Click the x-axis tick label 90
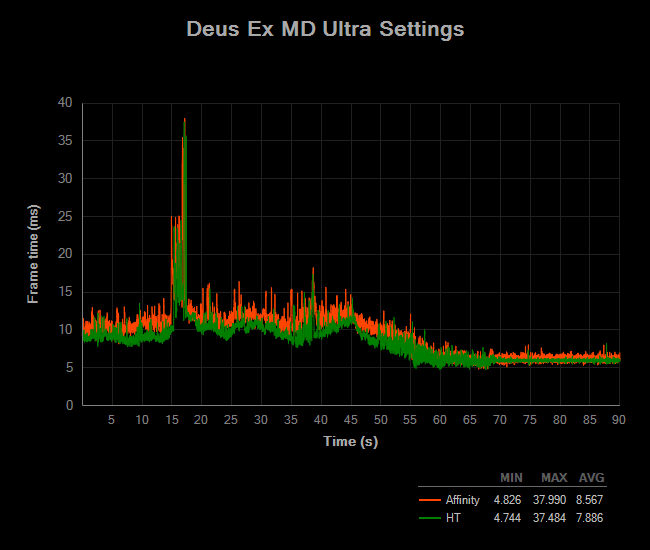 tap(618, 420)
